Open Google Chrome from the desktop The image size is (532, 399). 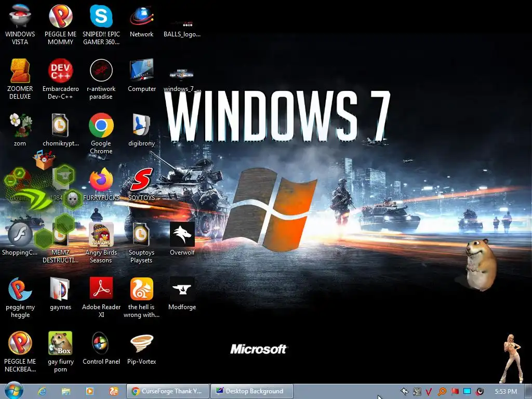pyautogui.click(x=101, y=134)
